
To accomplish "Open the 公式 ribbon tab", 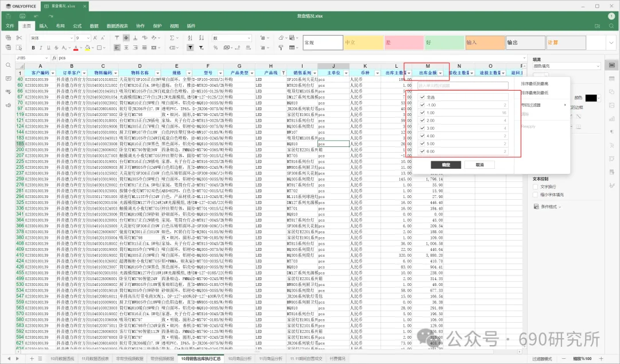I will pos(77,26).
